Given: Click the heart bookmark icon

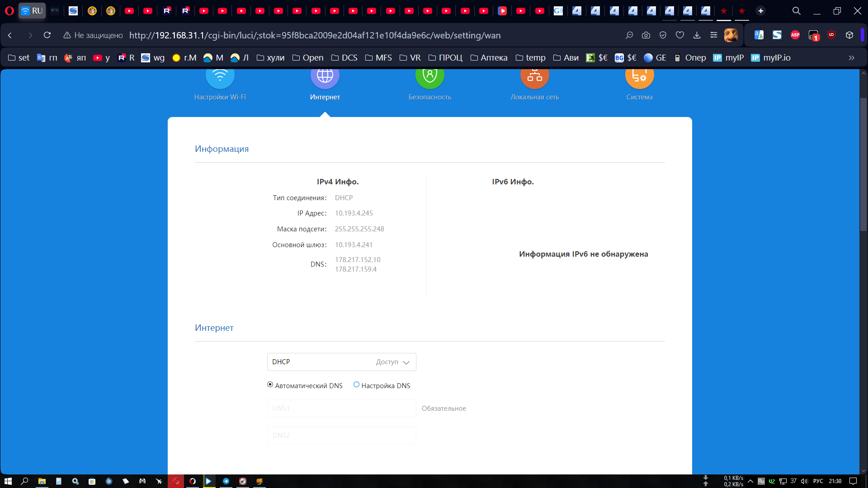Looking at the screenshot, I should coord(680,35).
